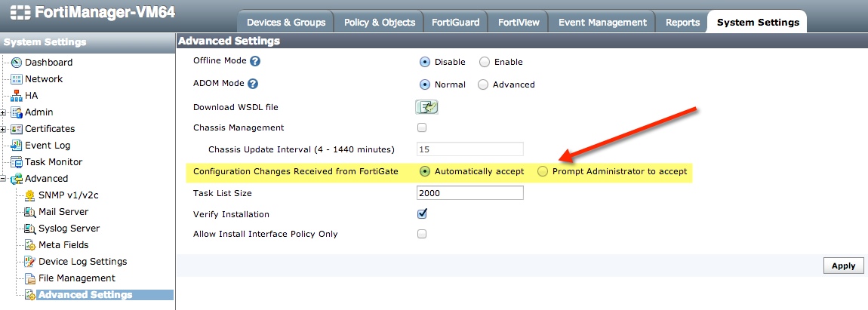Image resolution: width=868 pixels, height=310 pixels.
Task: Select ADOM Mode Normal radio
Action: (425, 84)
